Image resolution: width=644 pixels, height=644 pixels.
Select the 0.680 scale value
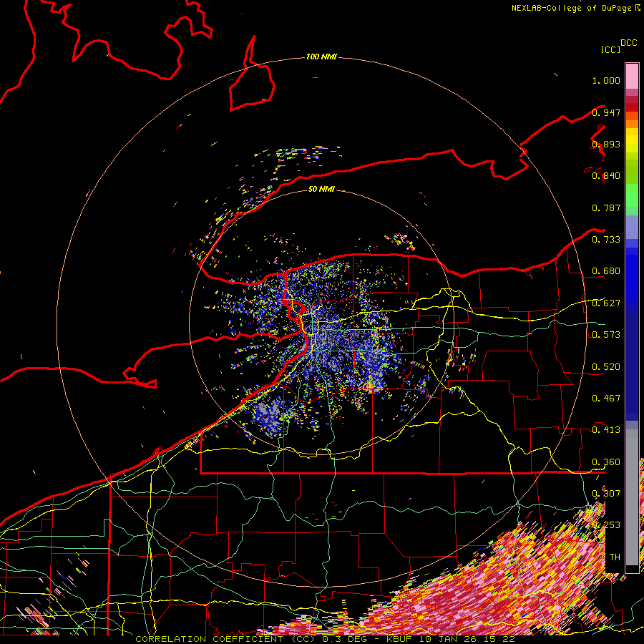(606, 271)
